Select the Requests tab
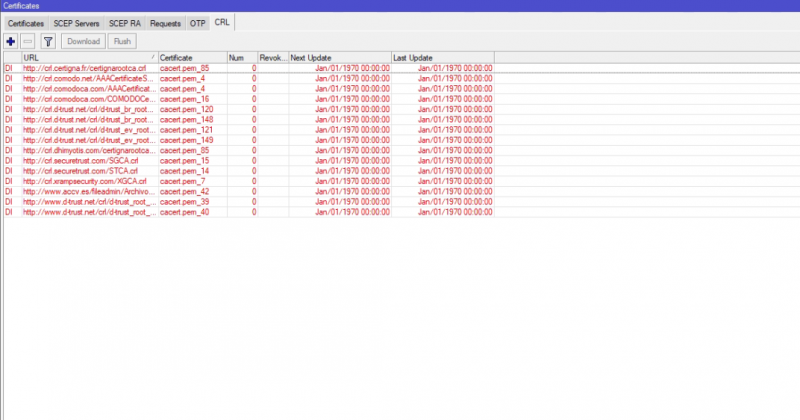 [x=165, y=22]
